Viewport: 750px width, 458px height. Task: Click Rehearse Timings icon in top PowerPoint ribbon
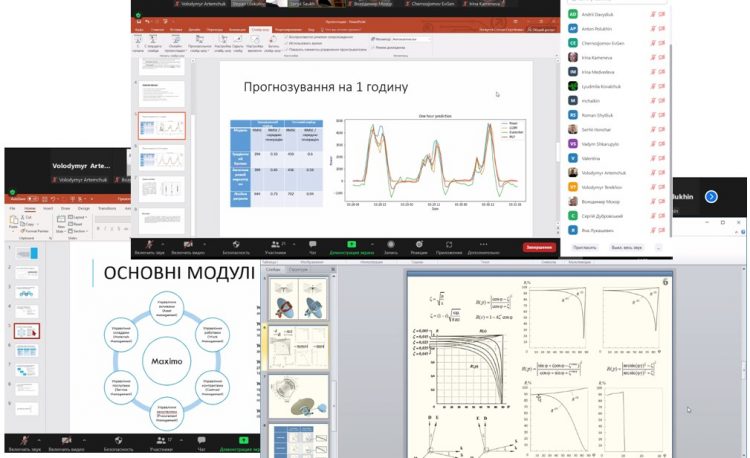(254, 43)
